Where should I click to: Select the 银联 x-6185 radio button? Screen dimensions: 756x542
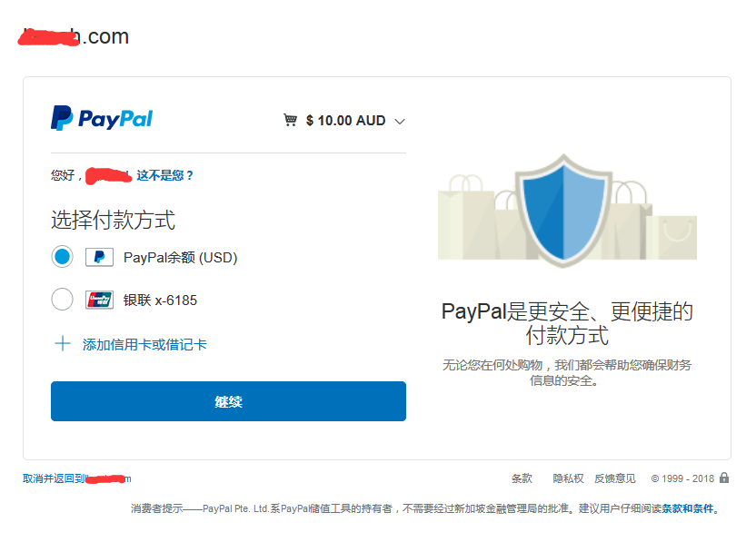click(x=62, y=300)
